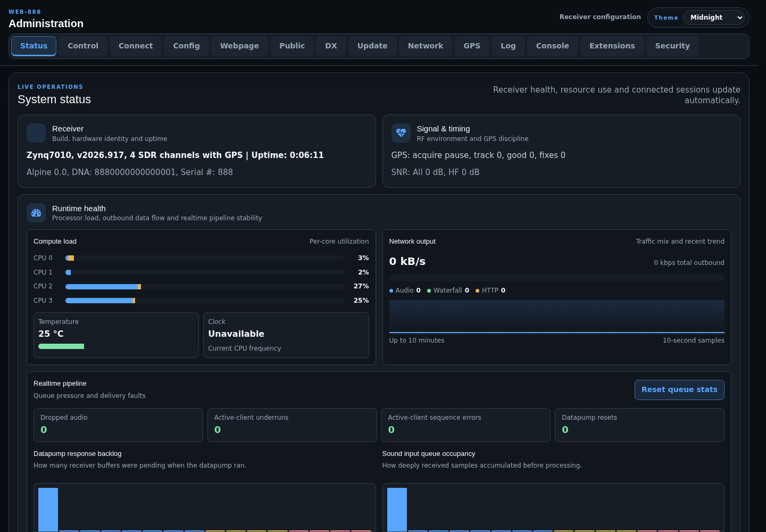
Task: Click the HTTP legend entry
Action: (x=490, y=290)
